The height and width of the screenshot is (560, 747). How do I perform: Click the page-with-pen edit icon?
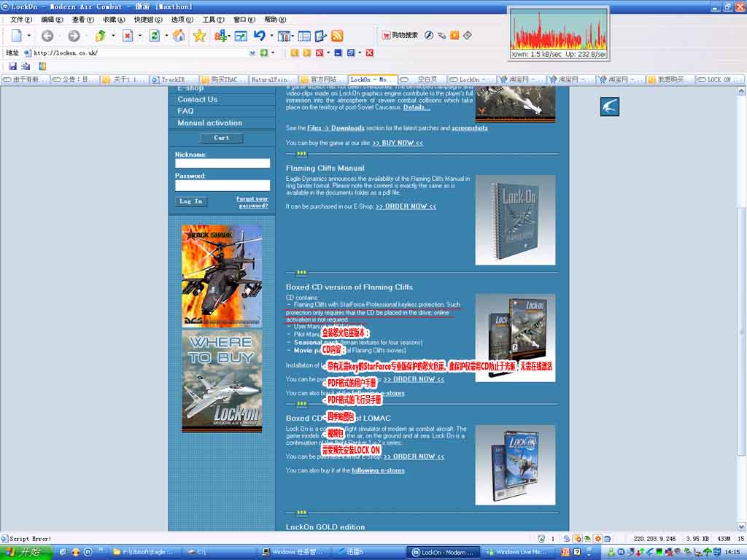coord(321,36)
